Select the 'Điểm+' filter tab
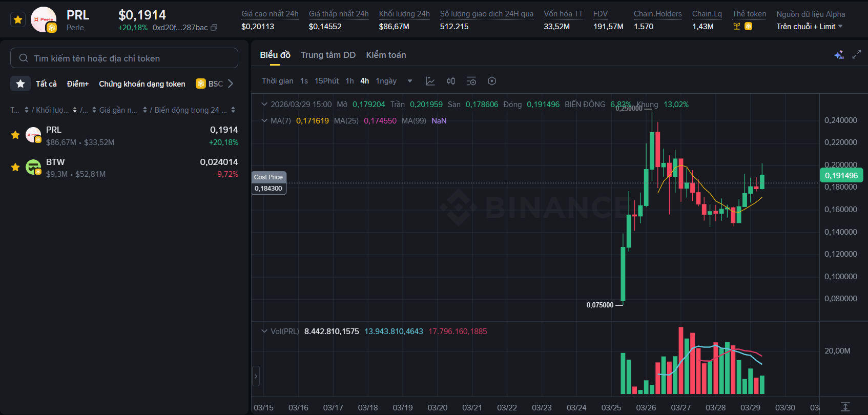Screen dimensions: 868x415 [x=78, y=84]
